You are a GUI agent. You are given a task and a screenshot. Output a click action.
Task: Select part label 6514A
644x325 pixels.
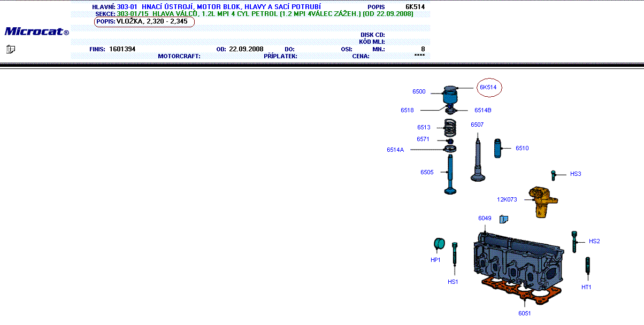(x=395, y=150)
